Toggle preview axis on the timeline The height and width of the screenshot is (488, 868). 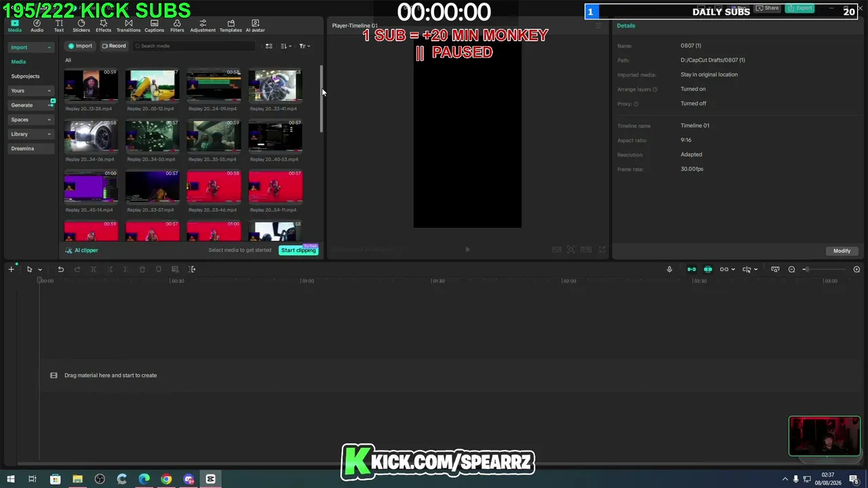[x=746, y=270]
